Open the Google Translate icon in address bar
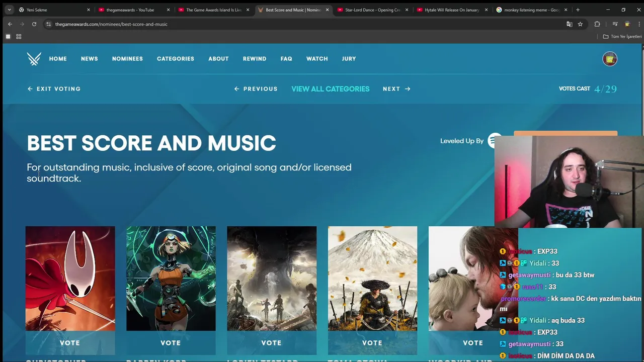 570,24
